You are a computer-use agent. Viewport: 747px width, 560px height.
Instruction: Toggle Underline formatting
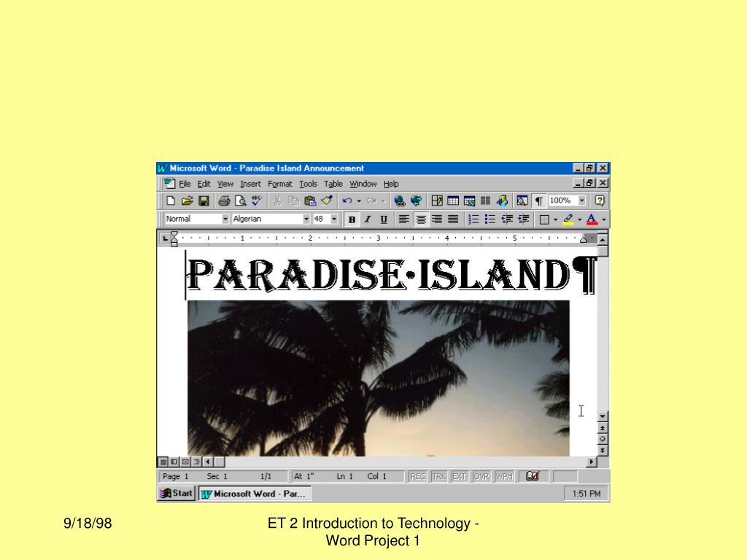coord(384,219)
